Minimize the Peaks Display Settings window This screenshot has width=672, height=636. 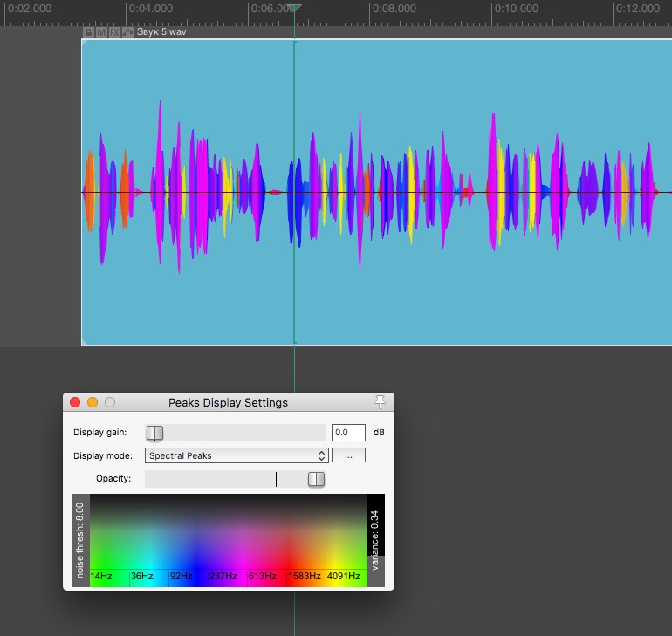[x=93, y=402]
